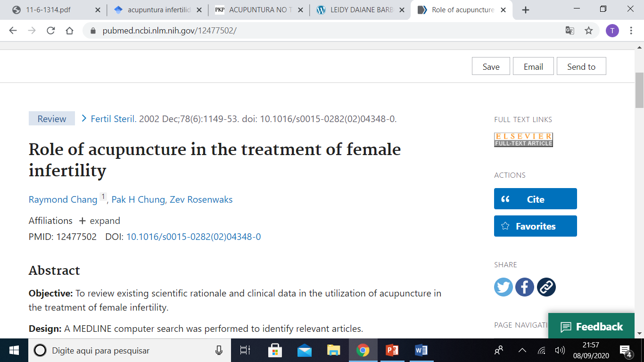Screen dimensions: 644x362
Task: Add article to Favorites
Action: tap(535, 226)
